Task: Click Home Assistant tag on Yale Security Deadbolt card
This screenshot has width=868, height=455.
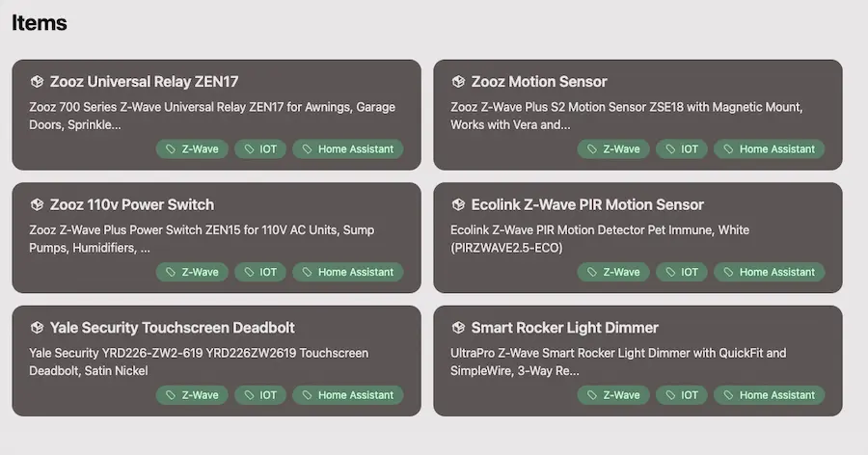Action: (347, 395)
